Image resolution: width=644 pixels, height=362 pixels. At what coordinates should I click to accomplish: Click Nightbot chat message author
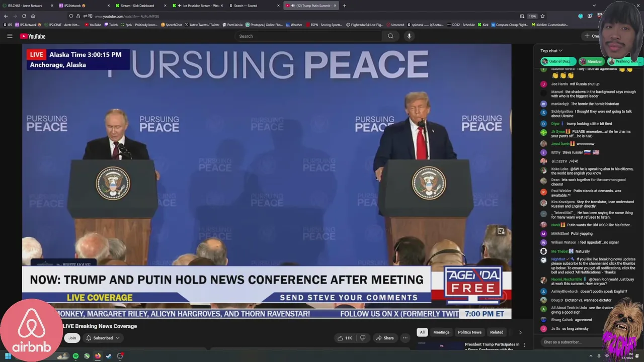point(558,259)
